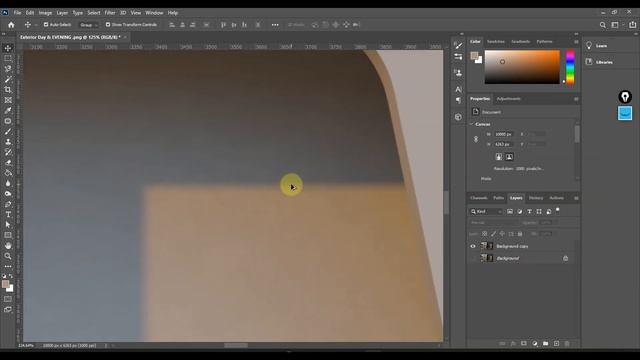The width and height of the screenshot is (640, 360).
Task: Open the Image menu
Action: [45, 13]
